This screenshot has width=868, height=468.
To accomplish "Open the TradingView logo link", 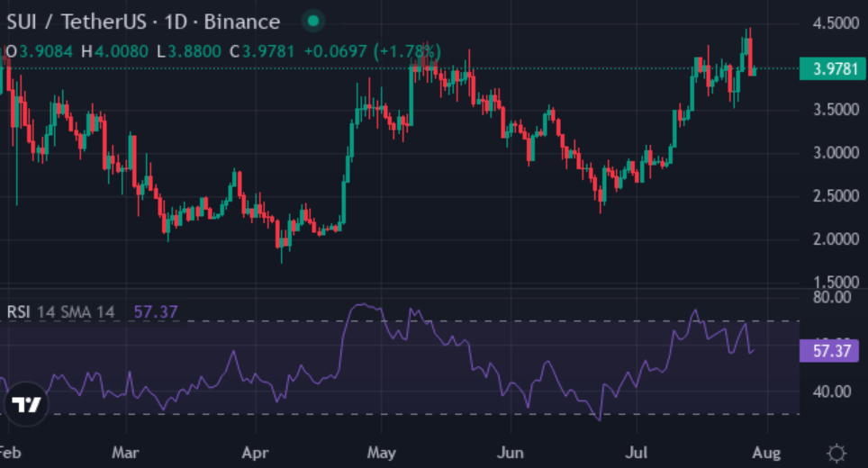I will (26, 404).
